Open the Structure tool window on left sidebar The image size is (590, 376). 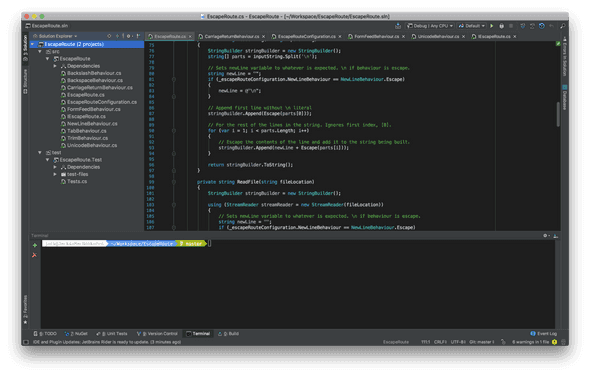click(25, 81)
